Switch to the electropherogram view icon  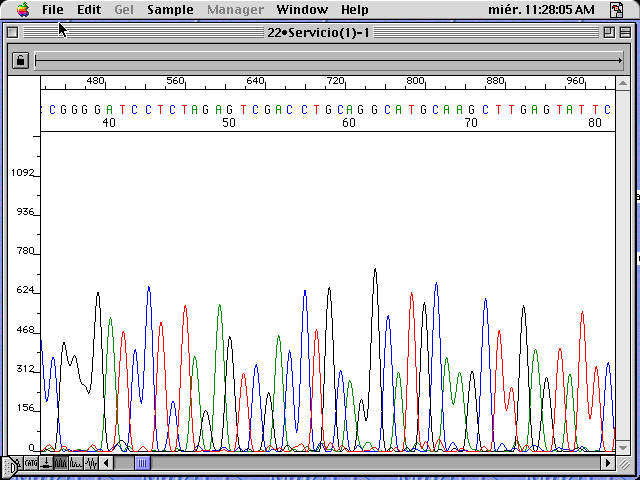[61, 463]
